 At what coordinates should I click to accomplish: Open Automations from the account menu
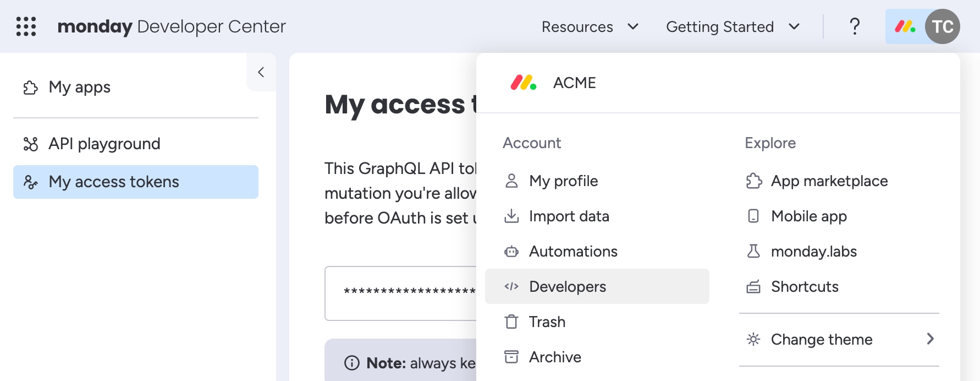point(573,251)
